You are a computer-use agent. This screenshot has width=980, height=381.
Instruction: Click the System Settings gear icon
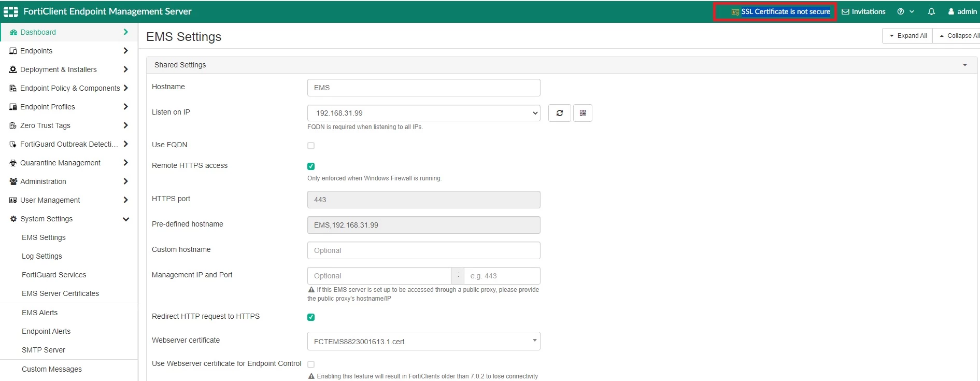coord(13,219)
